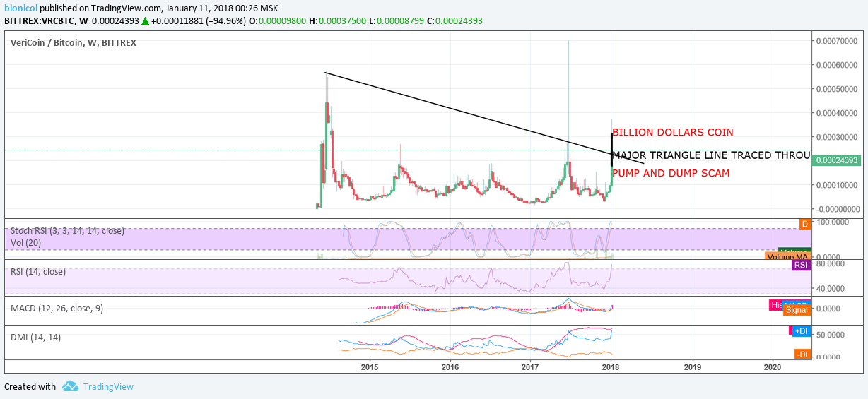Select the MACD (12, 26, close, 9) label
The height and width of the screenshot is (399, 868).
57,308
